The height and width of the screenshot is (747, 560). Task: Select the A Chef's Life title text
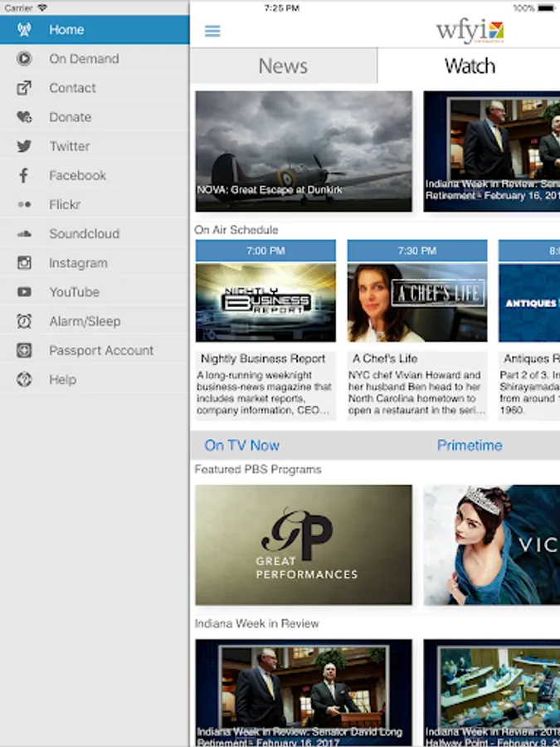385,359
